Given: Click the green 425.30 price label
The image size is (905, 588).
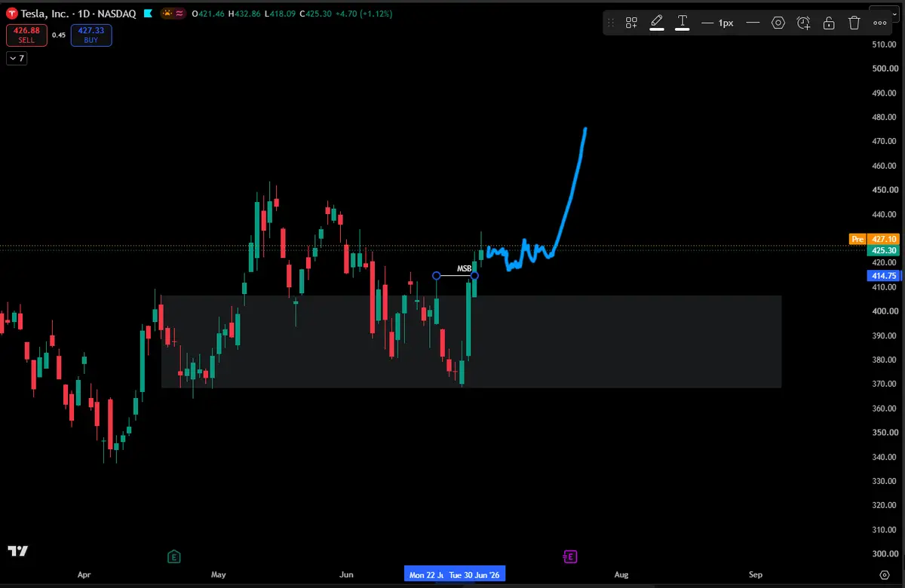Looking at the screenshot, I should [x=883, y=250].
